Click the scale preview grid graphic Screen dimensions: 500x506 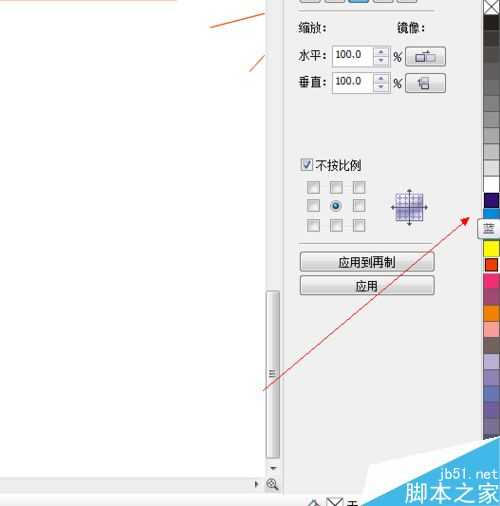coord(409,207)
